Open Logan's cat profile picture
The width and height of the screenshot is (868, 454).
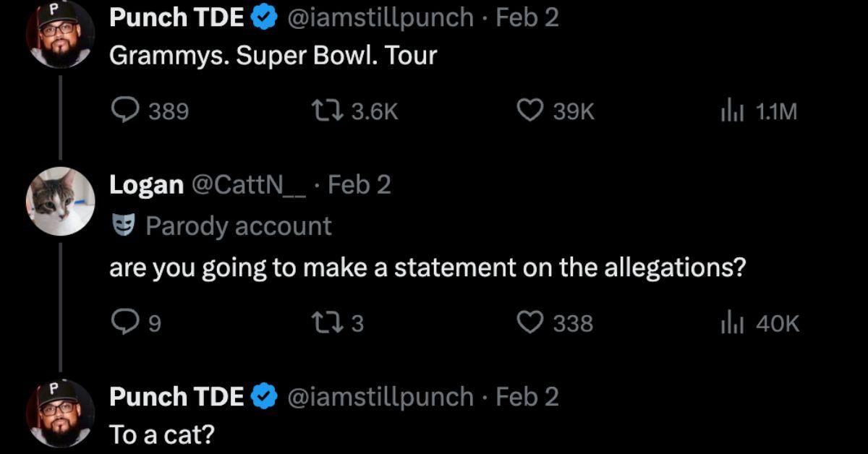tap(60, 202)
